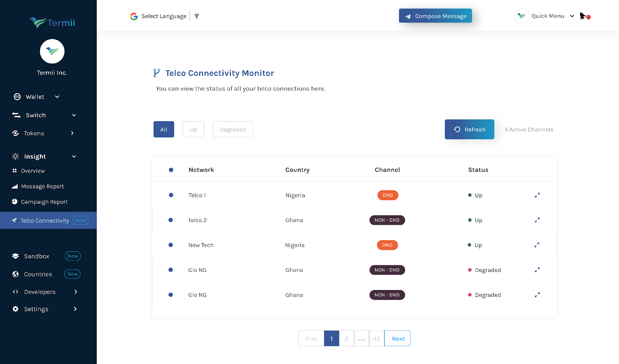Open Campaign Report
The image size is (619, 364).
pyautogui.click(x=44, y=202)
